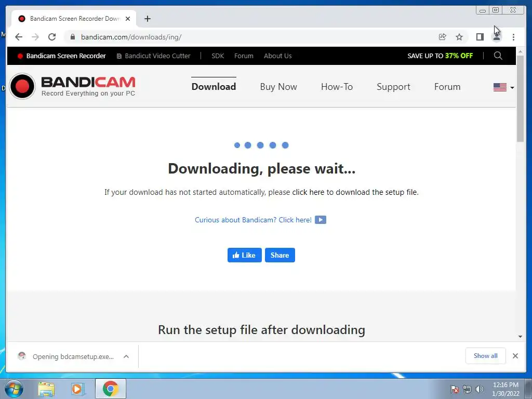Bookmark this page with the star icon

459,37
